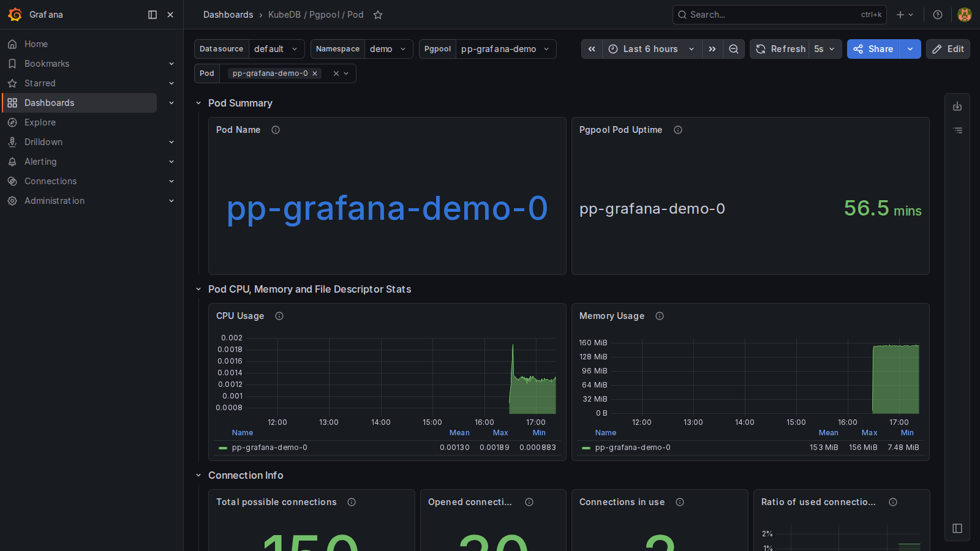Click the Edit dashboard button
Image resolution: width=980 pixels, height=551 pixels.
948,49
